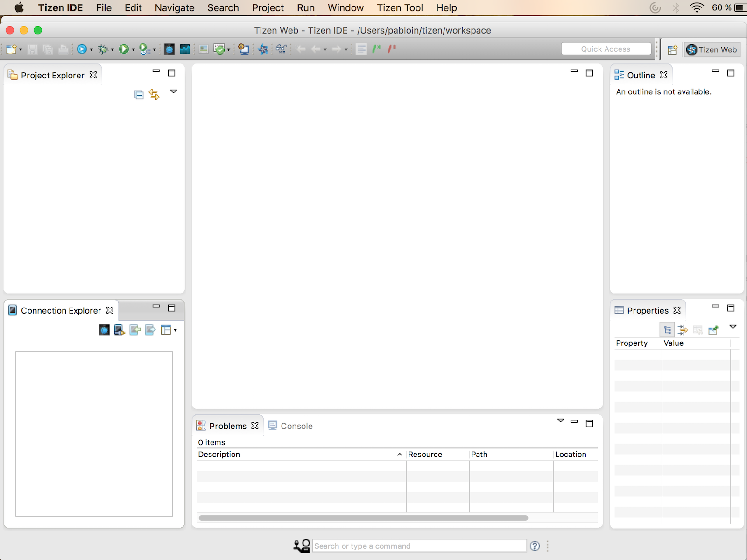Open Connection Explorer layout dropdown arrow
Image resolution: width=747 pixels, height=560 pixels.
coord(176,330)
